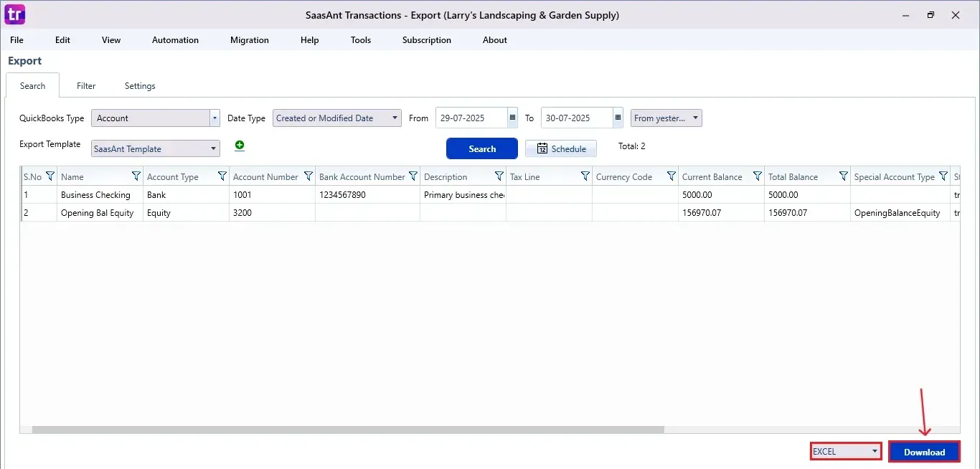Filter the Account Number column

pyautogui.click(x=308, y=176)
